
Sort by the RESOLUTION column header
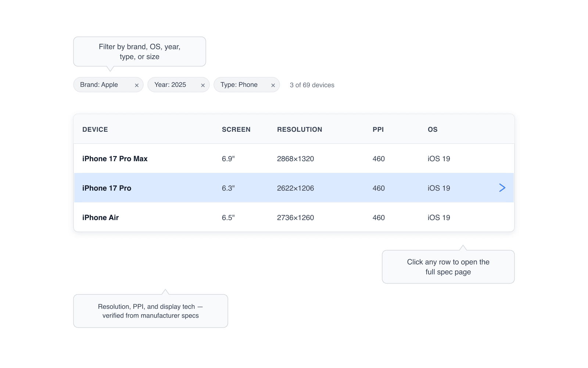(x=300, y=130)
